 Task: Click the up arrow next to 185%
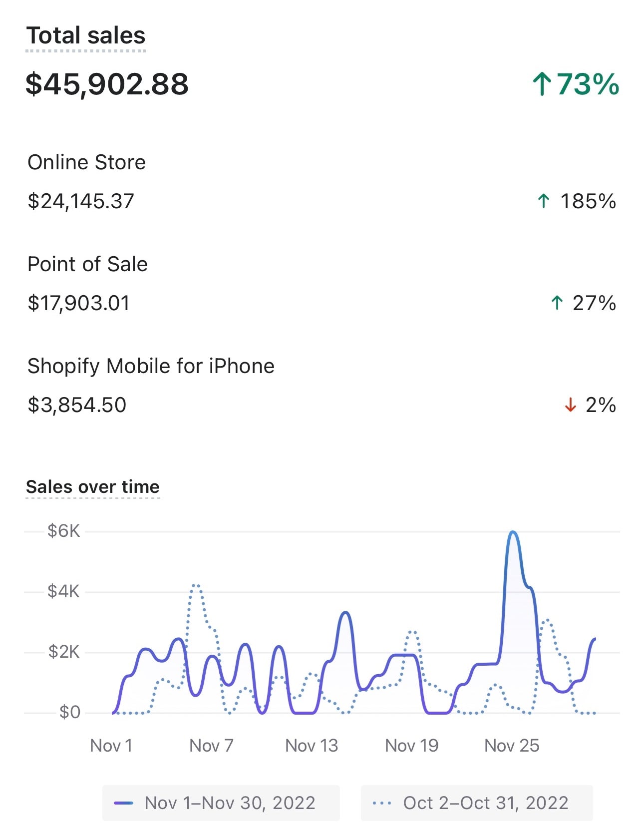pos(544,201)
